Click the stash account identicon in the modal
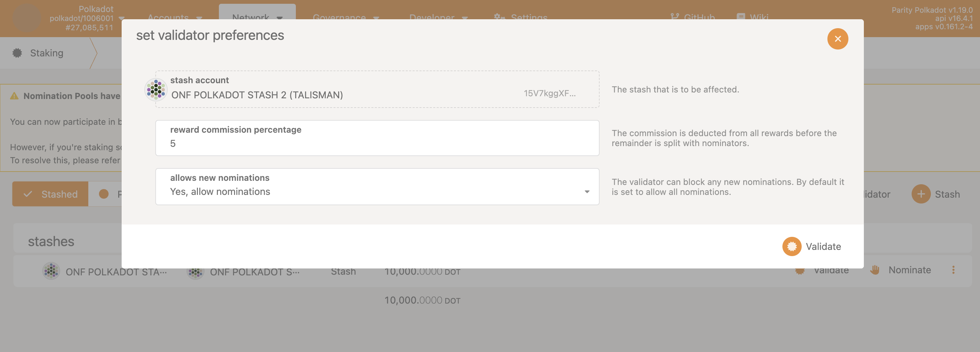 click(156, 89)
